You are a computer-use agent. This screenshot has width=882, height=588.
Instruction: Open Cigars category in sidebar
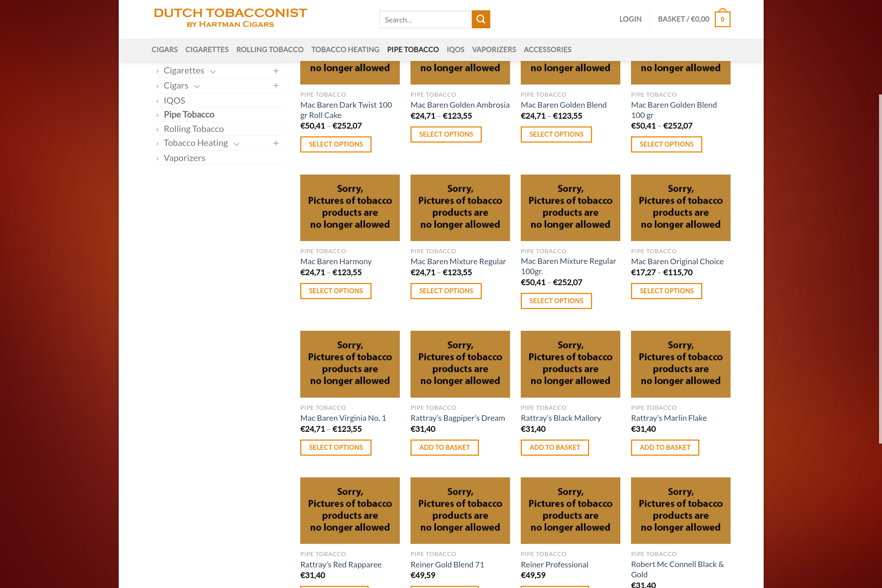tap(176, 86)
